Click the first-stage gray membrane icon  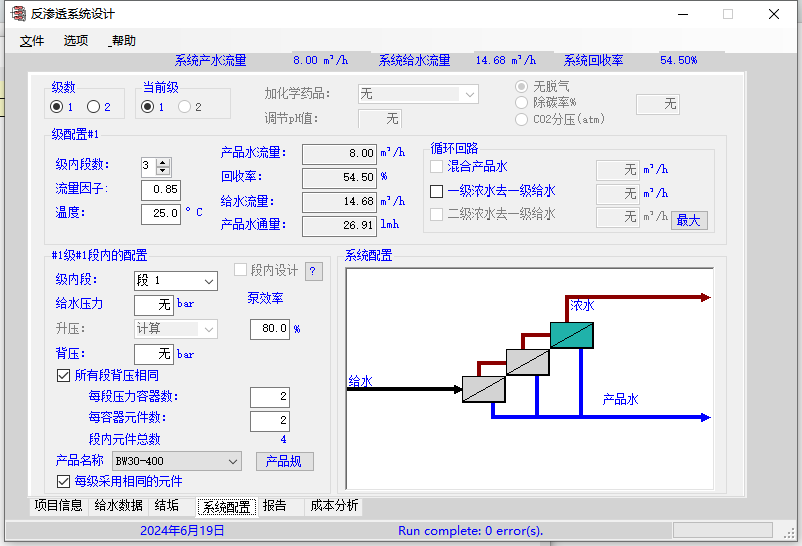tap(484, 389)
